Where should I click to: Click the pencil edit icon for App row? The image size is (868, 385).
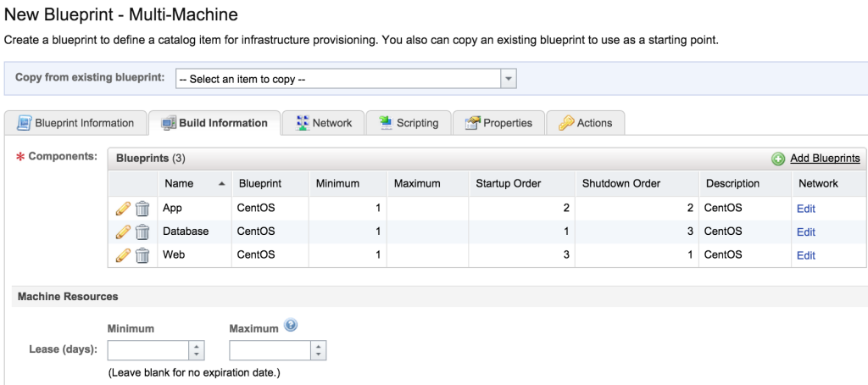pyautogui.click(x=123, y=209)
